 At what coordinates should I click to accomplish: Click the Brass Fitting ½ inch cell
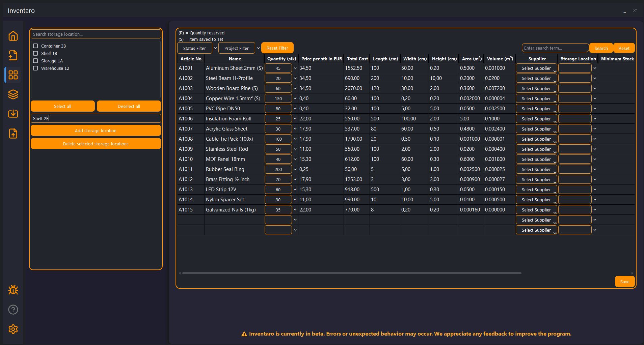pyautogui.click(x=234, y=179)
